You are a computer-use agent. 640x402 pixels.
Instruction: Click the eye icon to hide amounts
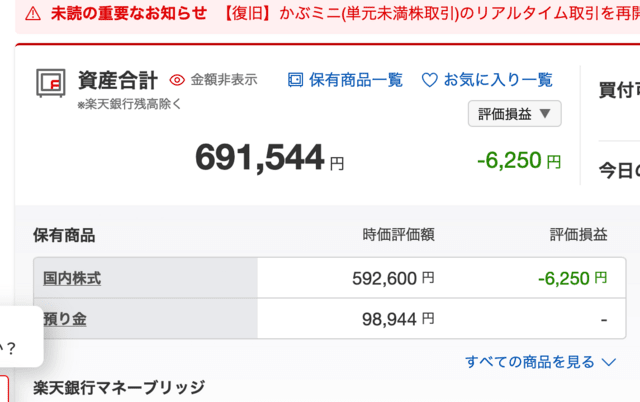click(x=178, y=79)
